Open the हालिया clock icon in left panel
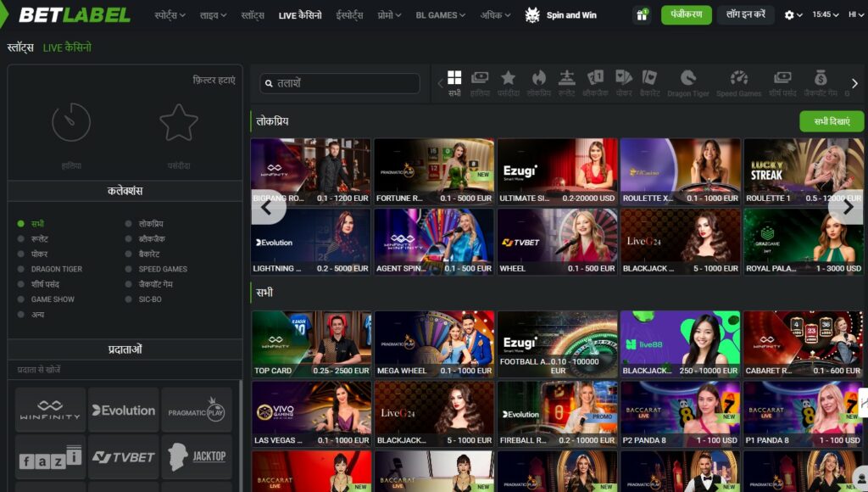The height and width of the screenshot is (492, 868). click(x=71, y=122)
